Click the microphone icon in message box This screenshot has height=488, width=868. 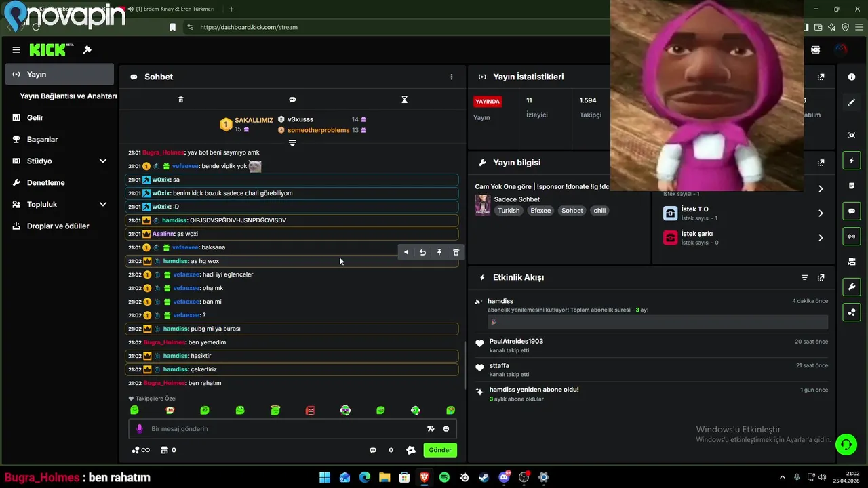(140, 428)
